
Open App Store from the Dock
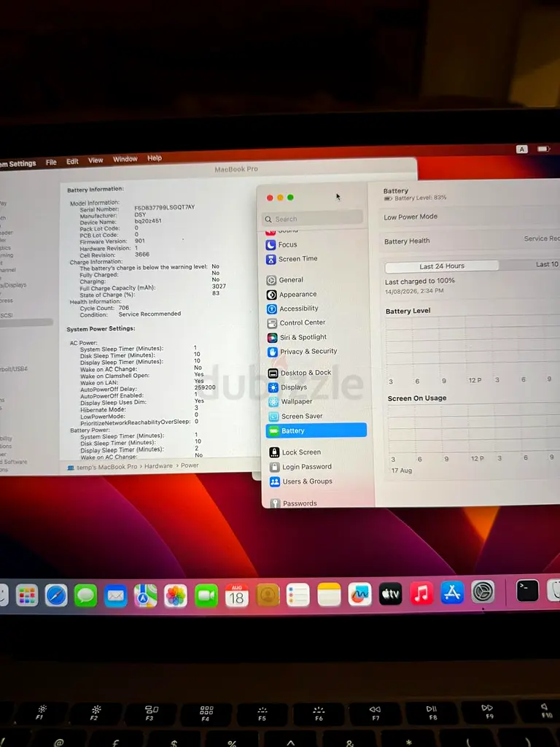tap(451, 592)
